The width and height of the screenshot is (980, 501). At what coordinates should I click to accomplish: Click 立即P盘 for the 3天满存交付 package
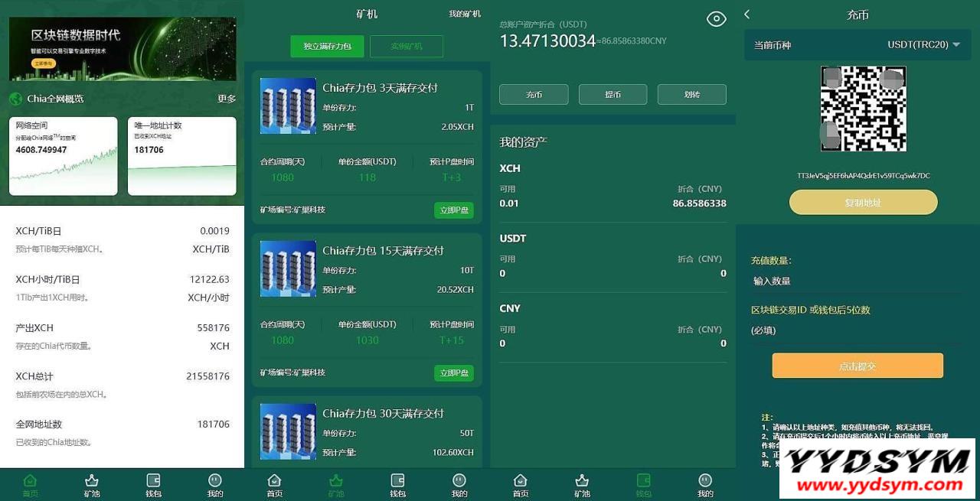[x=454, y=210]
